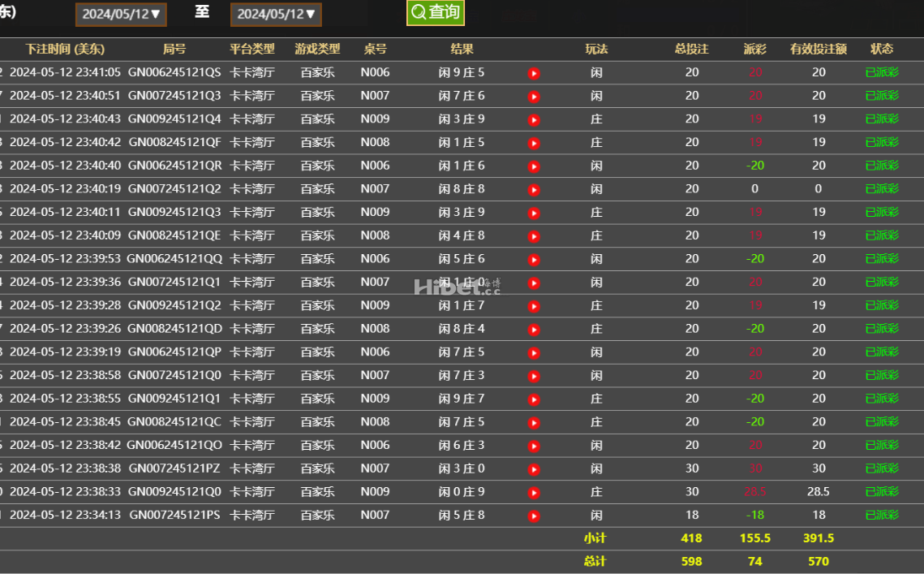924x574 pixels.
Task: Click the 有效投注额 column header
Action: [819, 49]
